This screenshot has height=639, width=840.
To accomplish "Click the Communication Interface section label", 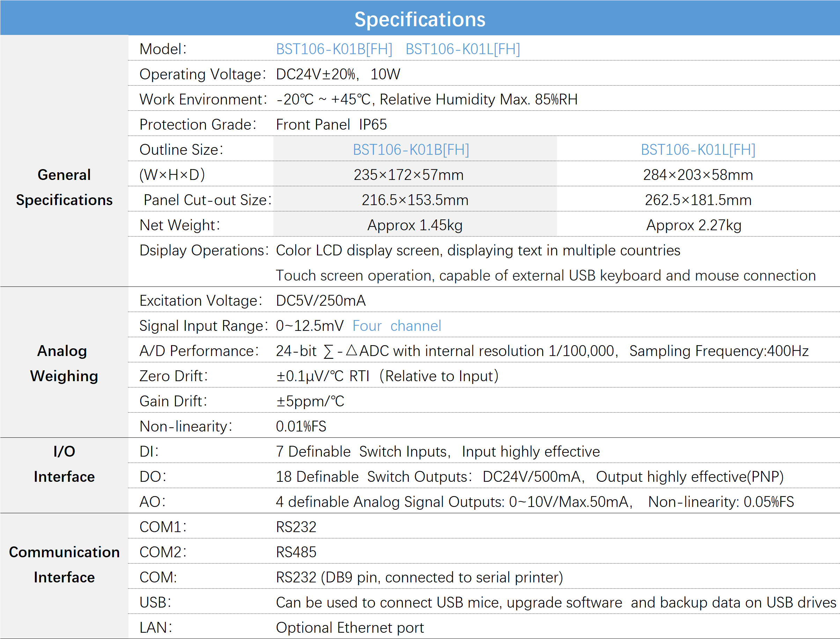I will pos(64,565).
